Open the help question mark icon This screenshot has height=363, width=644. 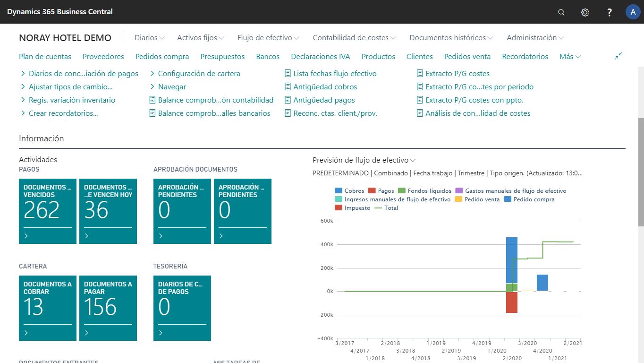click(610, 12)
